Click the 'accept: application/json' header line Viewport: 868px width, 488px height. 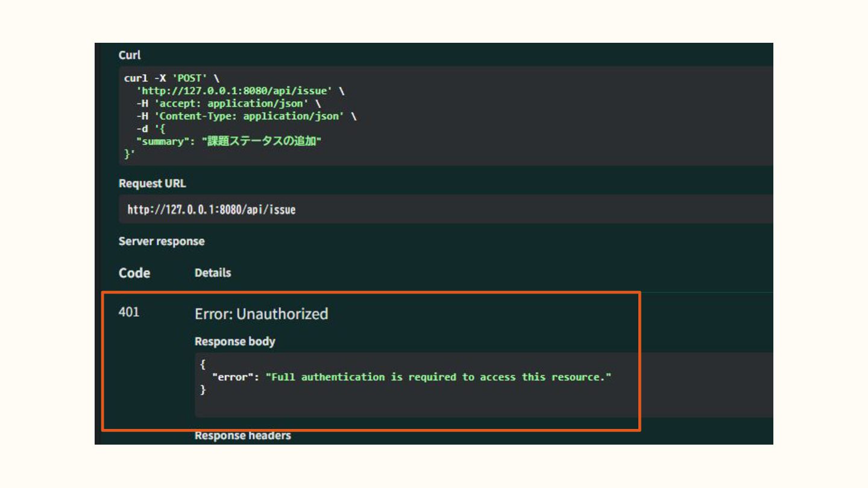tap(228, 104)
